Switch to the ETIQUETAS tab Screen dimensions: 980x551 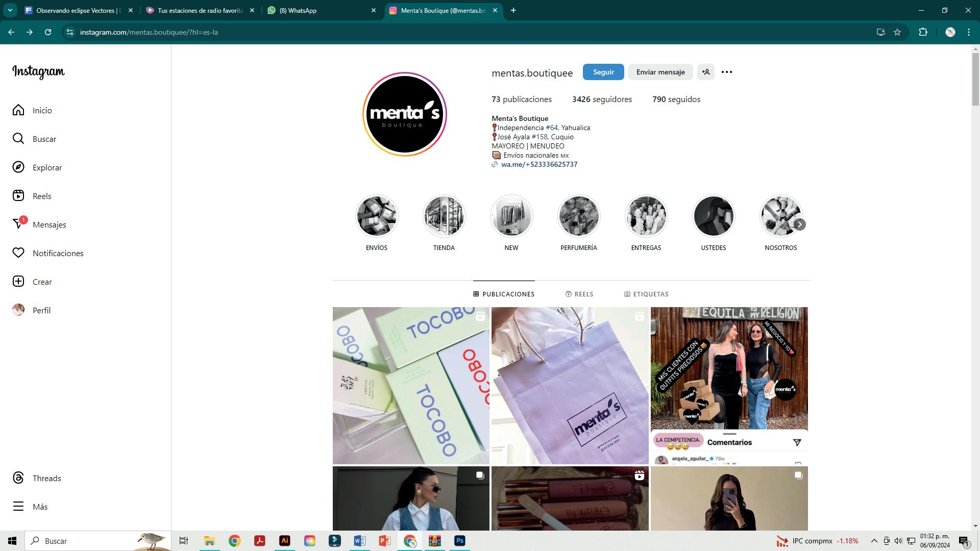click(x=646, y=294)
